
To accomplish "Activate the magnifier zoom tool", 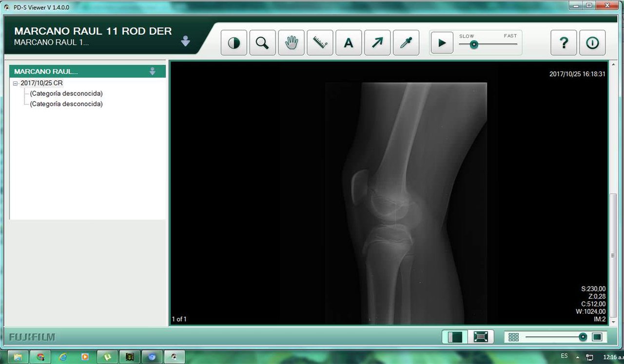I will [x=263, y=43].
